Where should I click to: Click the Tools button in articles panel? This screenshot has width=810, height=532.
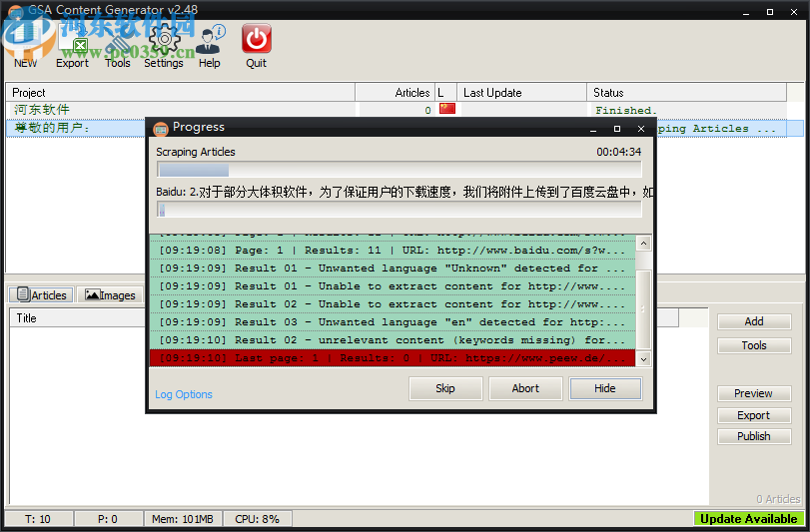tap(754, 345)
